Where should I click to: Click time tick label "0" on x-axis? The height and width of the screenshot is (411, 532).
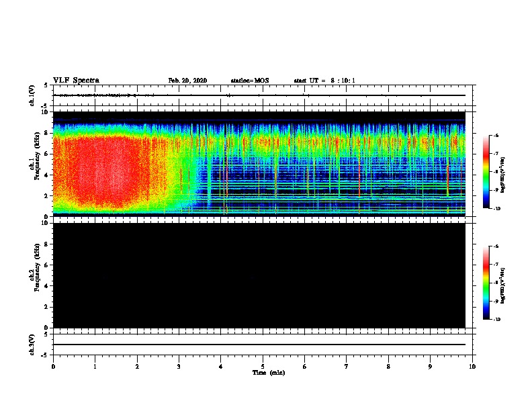53,367
